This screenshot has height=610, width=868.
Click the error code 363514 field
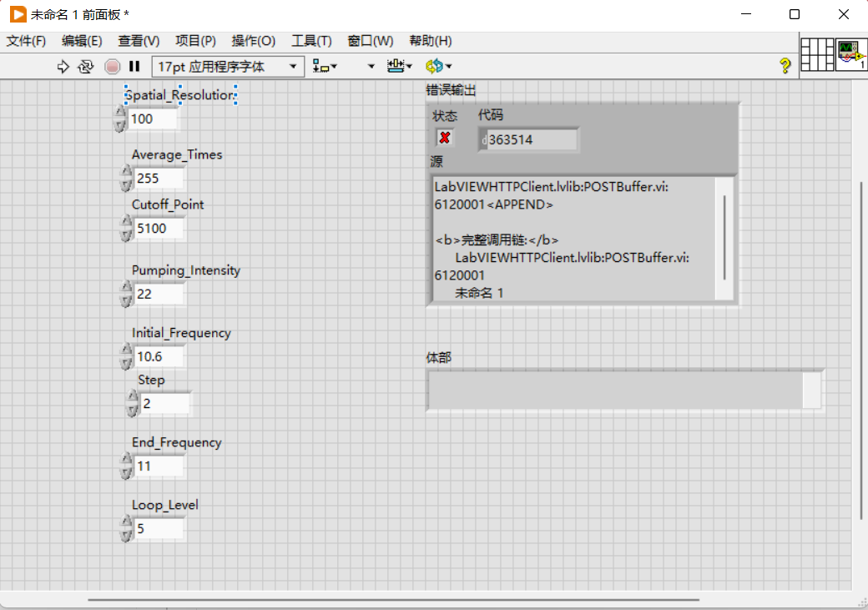[x=528, y=139]
